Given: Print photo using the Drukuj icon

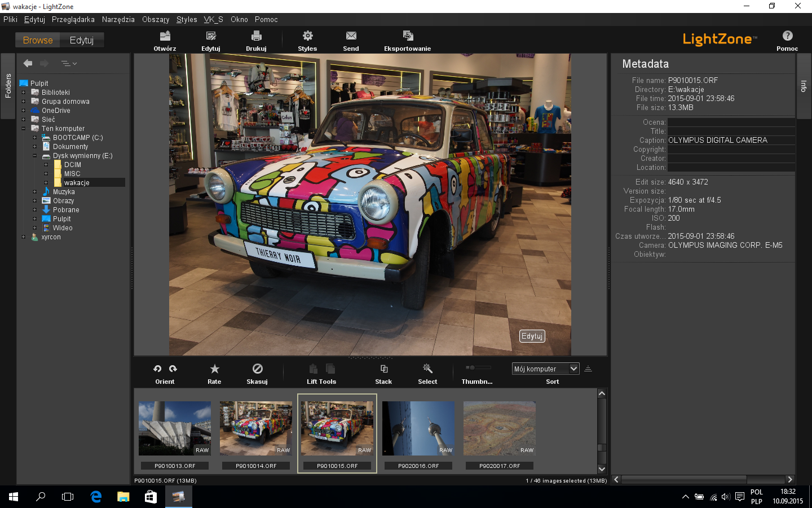Looking at the screenshot, I should point(256,36).
